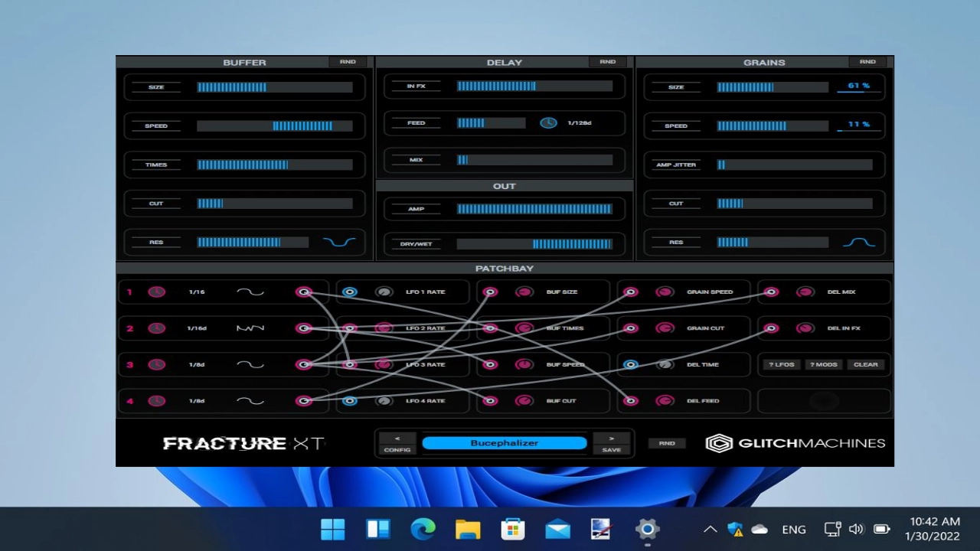Click the LFO 1 output jack
This screenshot has width=980, height=551.
304,292
